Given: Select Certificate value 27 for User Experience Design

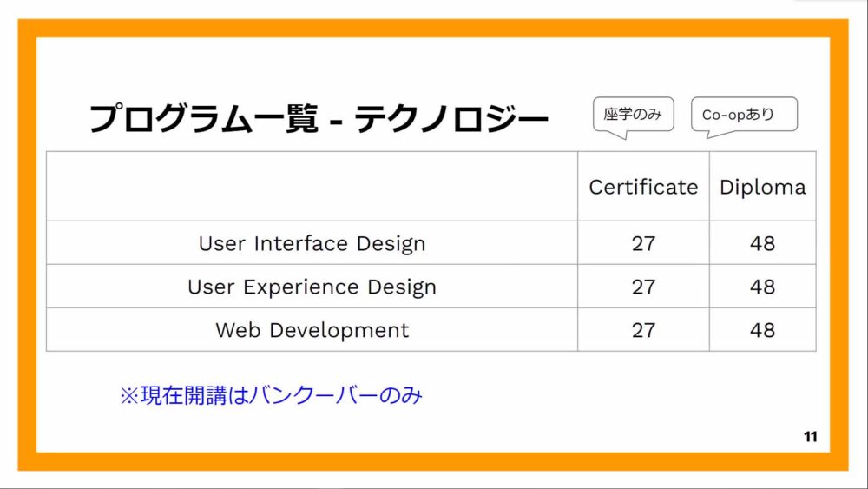Looking at the screenshot, I should pyautogui.click(x=643, y=287).
